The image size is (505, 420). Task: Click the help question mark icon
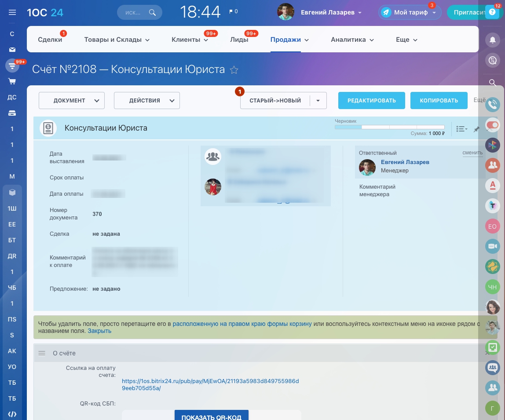(492, 12)
